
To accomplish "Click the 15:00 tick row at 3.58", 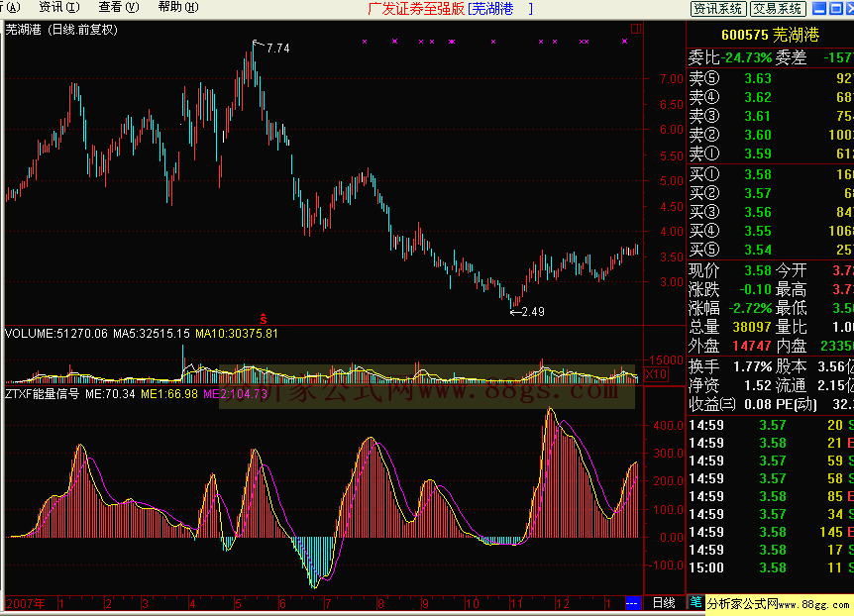I will [x=770, y=567].
